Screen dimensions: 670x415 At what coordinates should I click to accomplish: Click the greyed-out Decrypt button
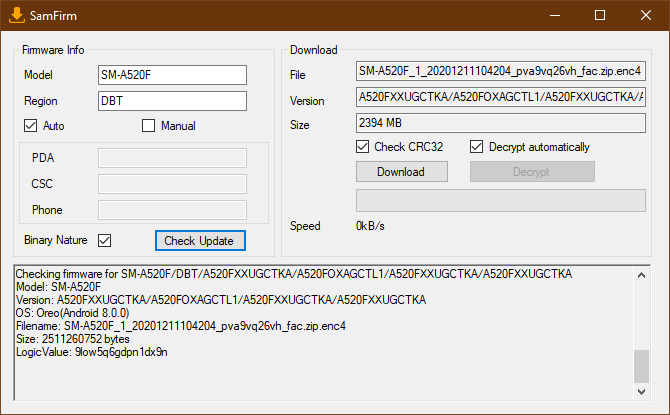(x=532, y=171)
